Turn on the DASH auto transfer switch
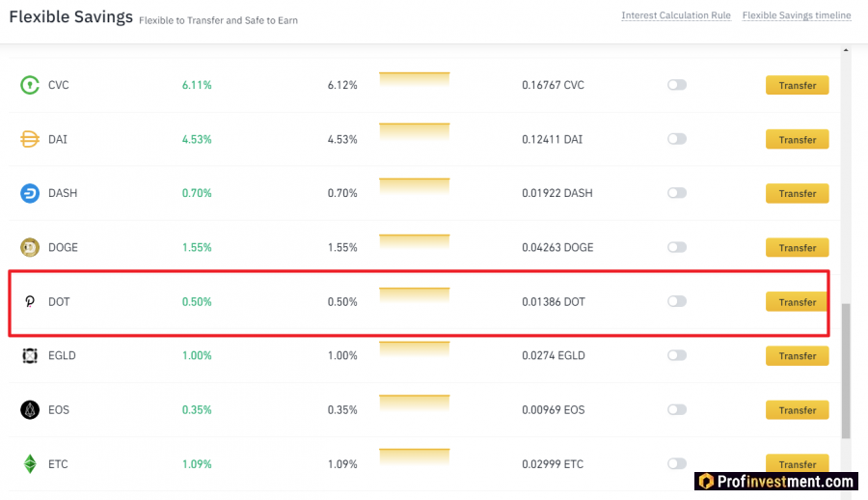 click(676, 193)
